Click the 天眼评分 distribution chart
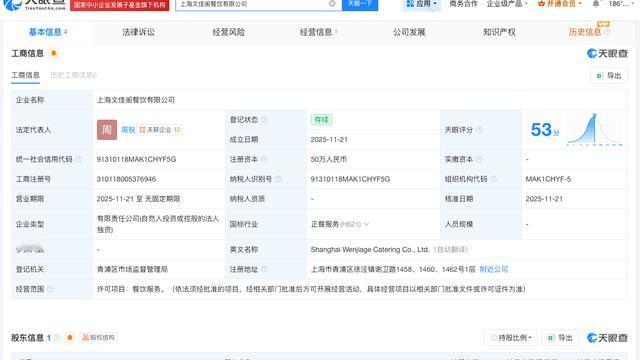Screen dimensions: 640x360 (595, 129)
